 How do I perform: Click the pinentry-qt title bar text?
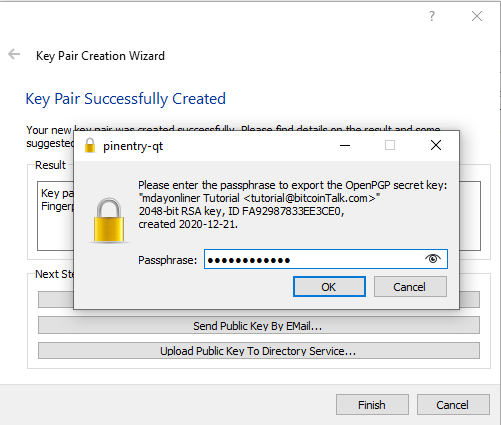133,146
